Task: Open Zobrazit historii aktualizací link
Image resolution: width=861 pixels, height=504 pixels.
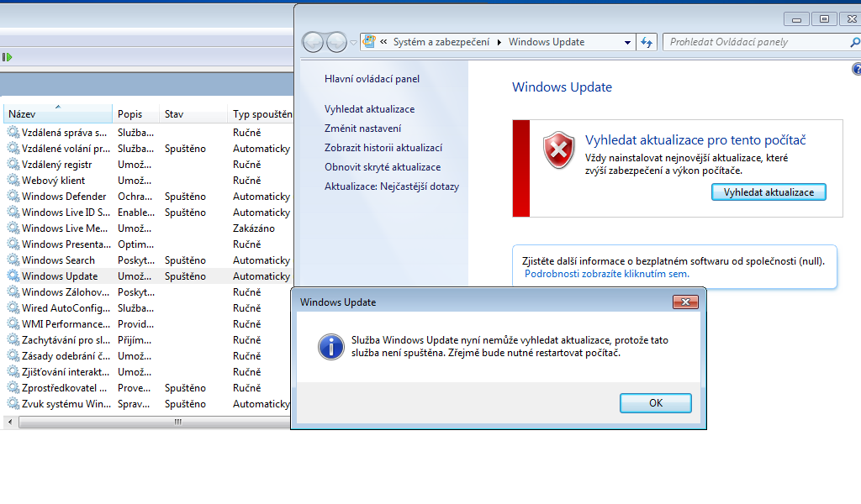Action: [383, 148]
